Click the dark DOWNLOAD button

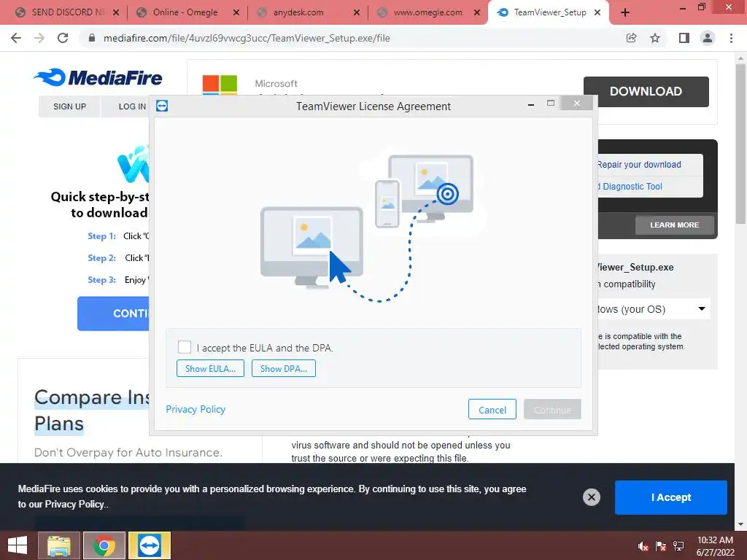tap(646, 91)
